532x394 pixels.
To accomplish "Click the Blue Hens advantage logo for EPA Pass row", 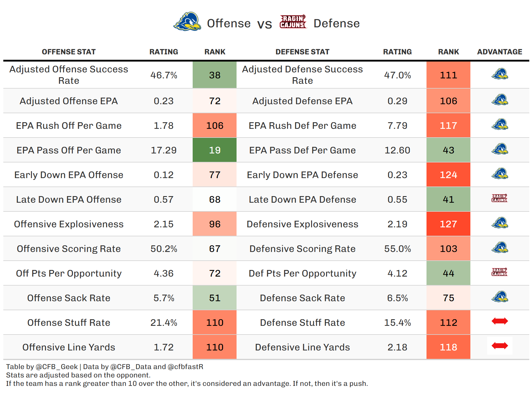I will point(500,149).
